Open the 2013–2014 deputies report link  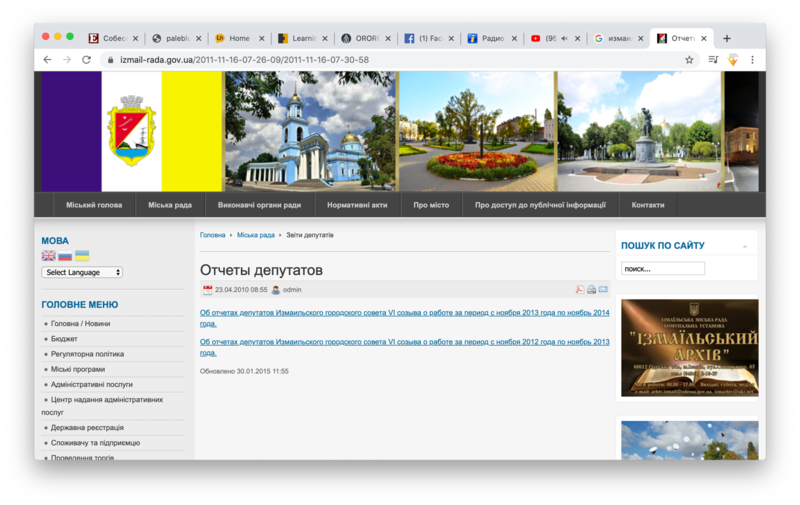404,317
